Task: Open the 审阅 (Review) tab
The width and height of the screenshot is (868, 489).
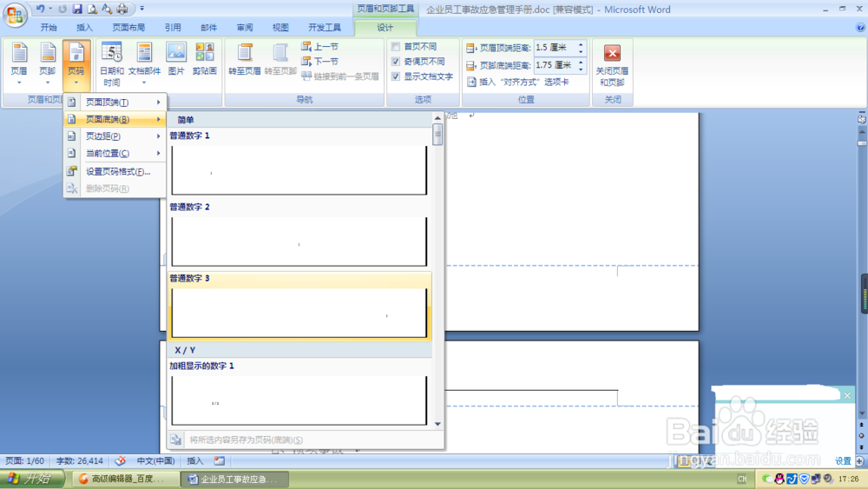Action: pyautogui.click(x=245, y=27)
